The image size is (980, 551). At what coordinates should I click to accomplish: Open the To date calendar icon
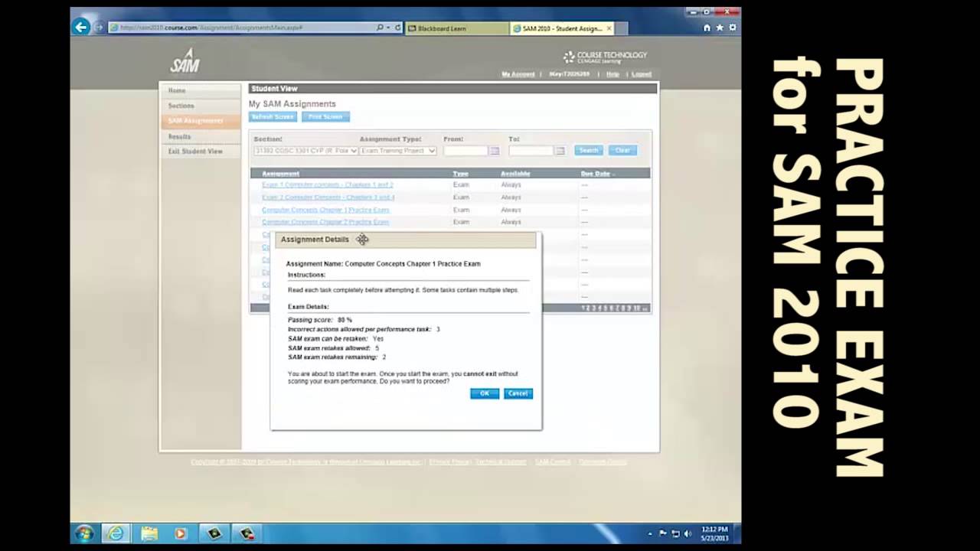tap(560, 151)
